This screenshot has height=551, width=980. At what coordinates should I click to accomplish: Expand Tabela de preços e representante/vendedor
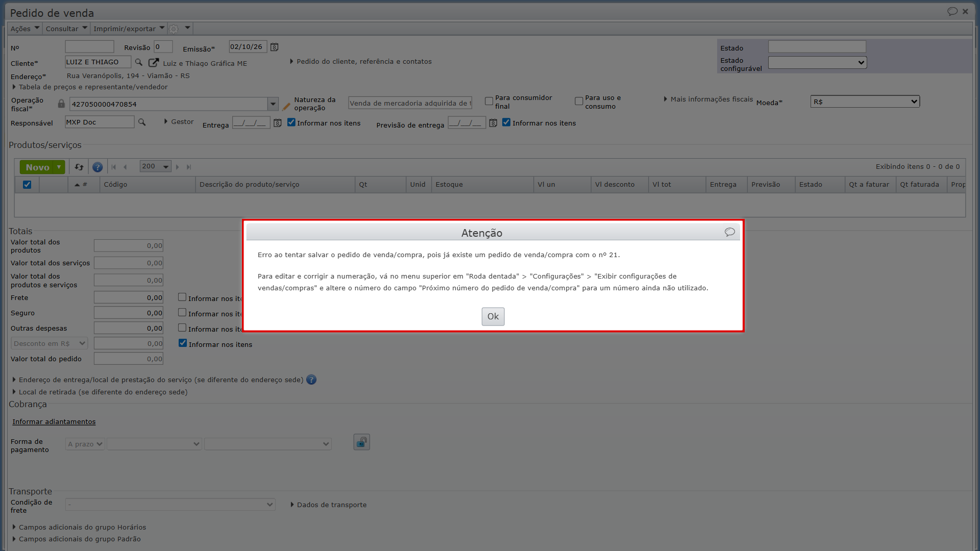tap(90, 87)
